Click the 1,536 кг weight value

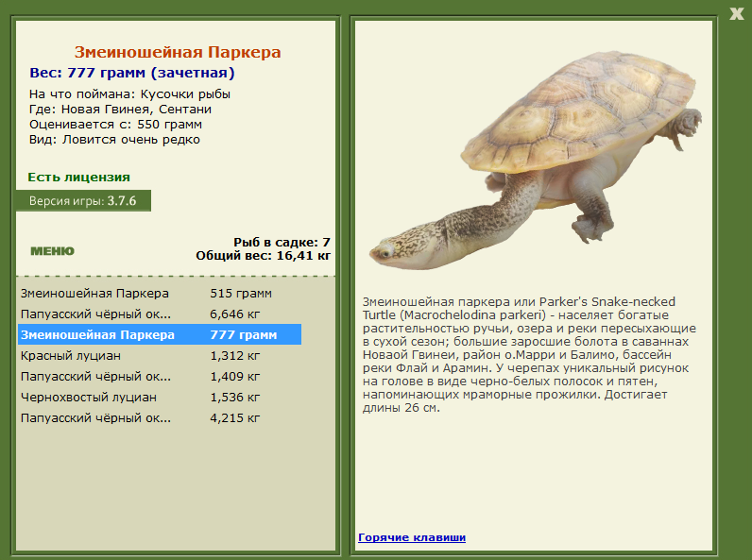pyautogui.click(x=234, y=398)
